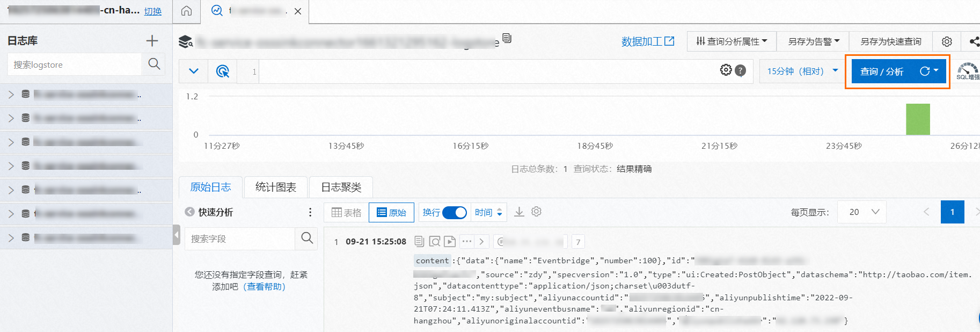Go to previous page arrow
The image size is (980, 332).
coord(926,212)
